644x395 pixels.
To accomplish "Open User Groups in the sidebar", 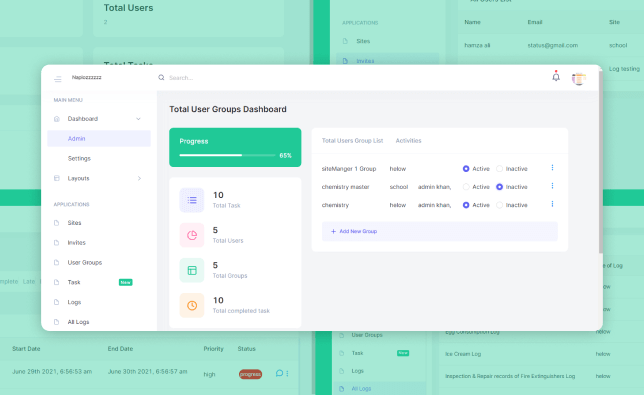I will tap(85, 262).
